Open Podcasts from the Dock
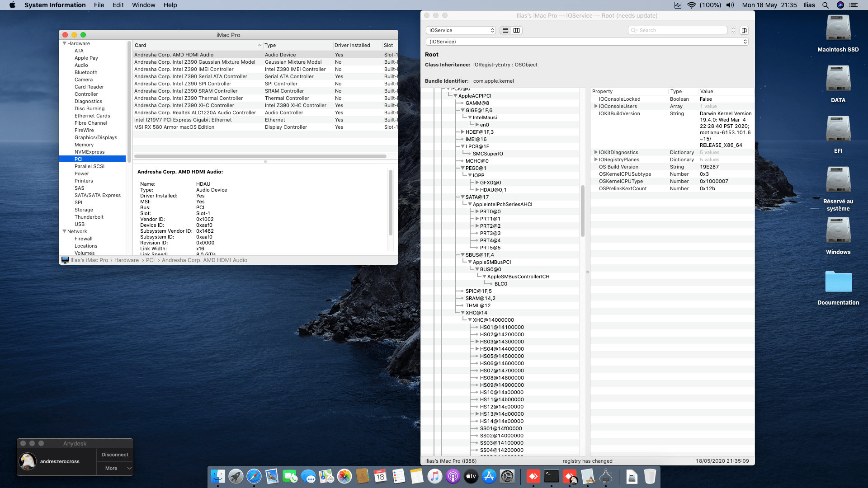Screen dimensions: 868x488 [x=453, y=476]
